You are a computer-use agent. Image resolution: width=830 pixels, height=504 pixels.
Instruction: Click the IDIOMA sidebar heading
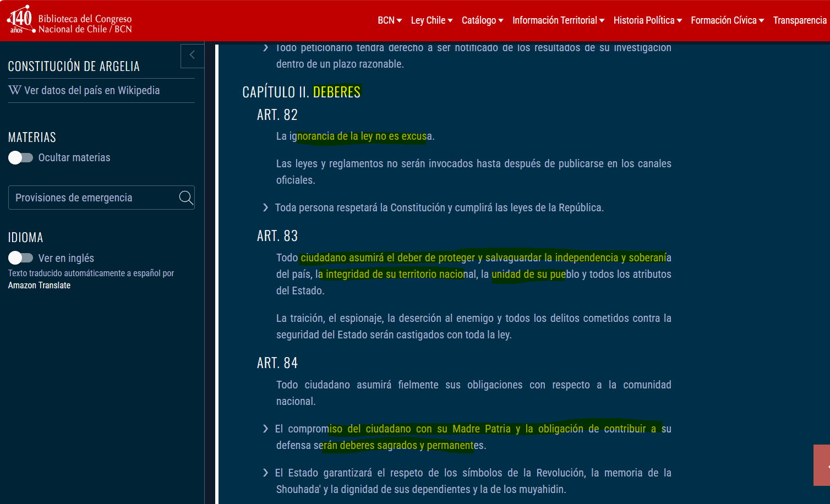click(25, 237)
